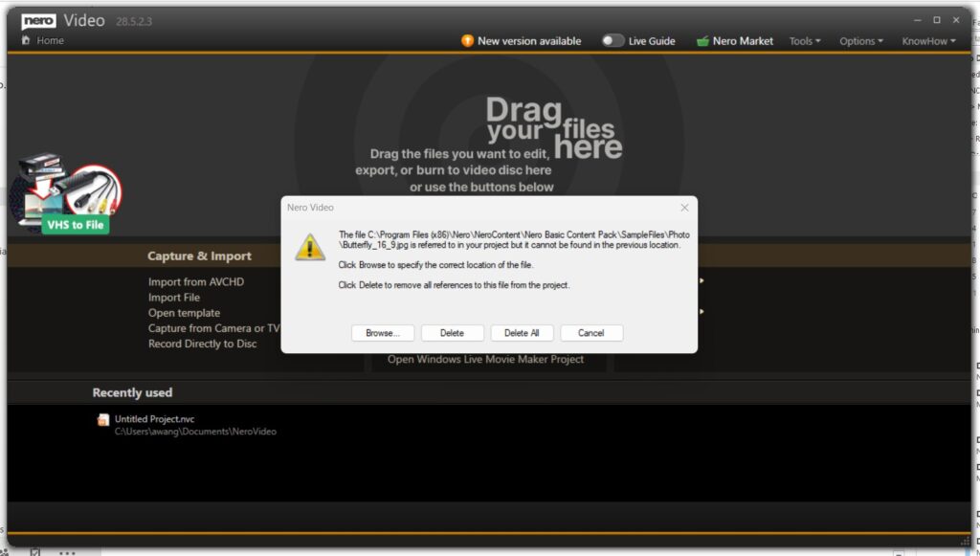Click the orange update alert icon
The height and width of the screenshot is (556, 980).
[467, 40]
